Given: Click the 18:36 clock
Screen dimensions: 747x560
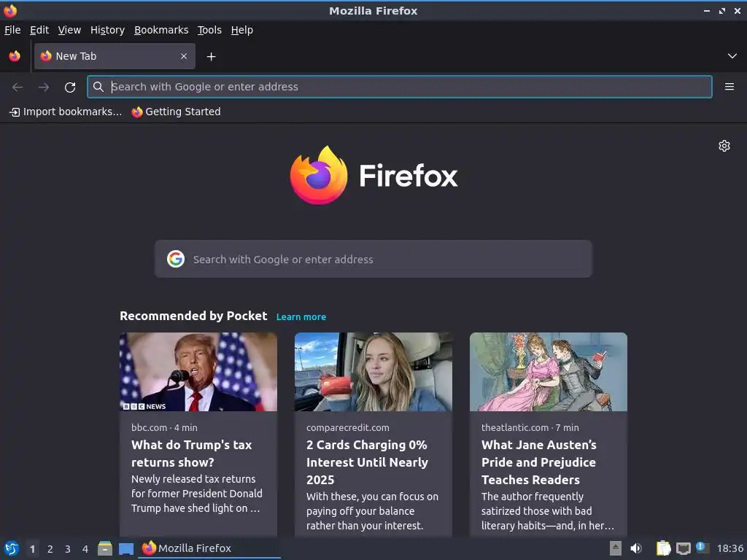Looking at the screenshot, I should [x=729, y=549].
